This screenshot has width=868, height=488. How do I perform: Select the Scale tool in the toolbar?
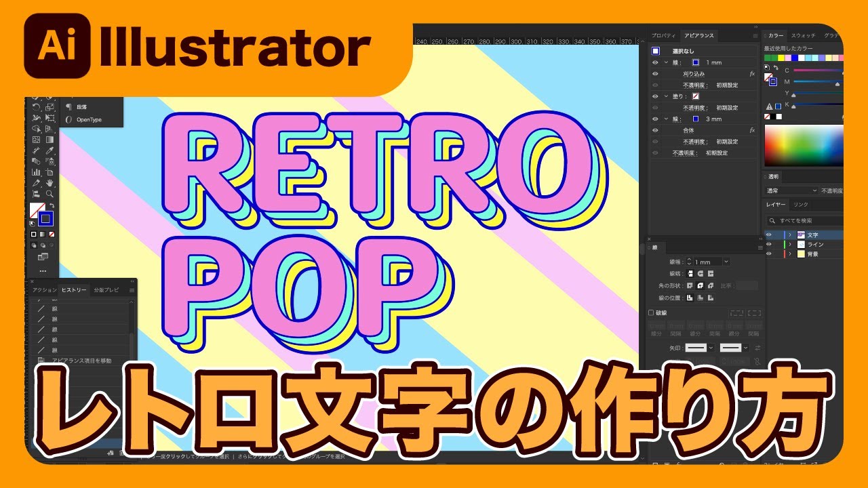50,106
